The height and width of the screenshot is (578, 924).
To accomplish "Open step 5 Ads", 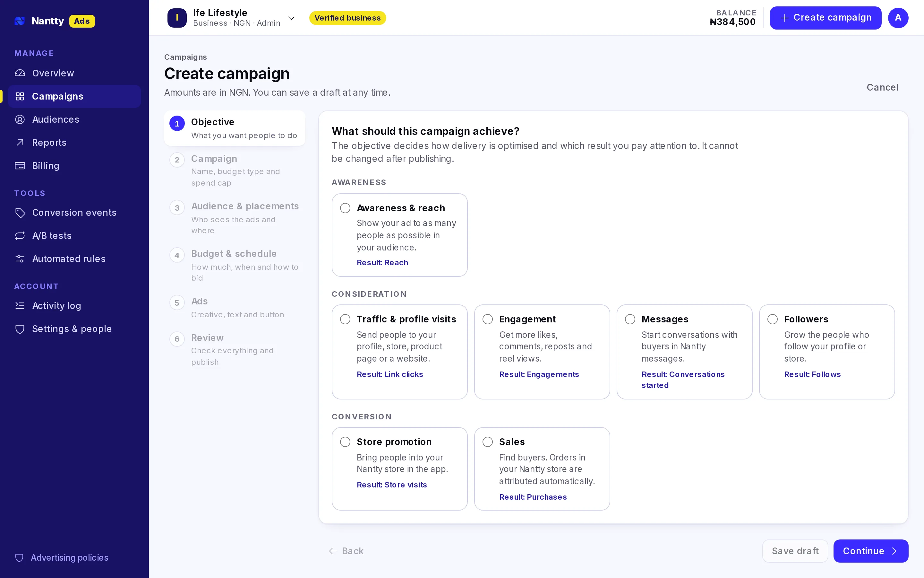I will [235, 307].
